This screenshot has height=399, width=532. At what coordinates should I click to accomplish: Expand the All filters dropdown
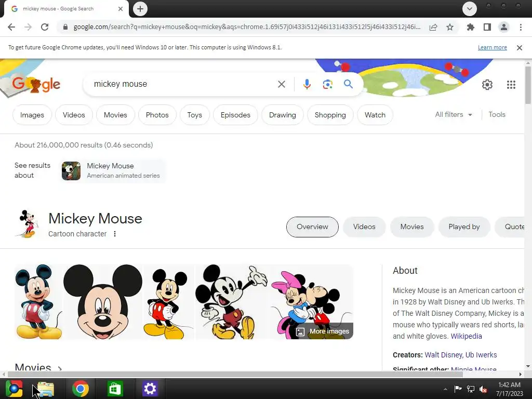[454, 115]
